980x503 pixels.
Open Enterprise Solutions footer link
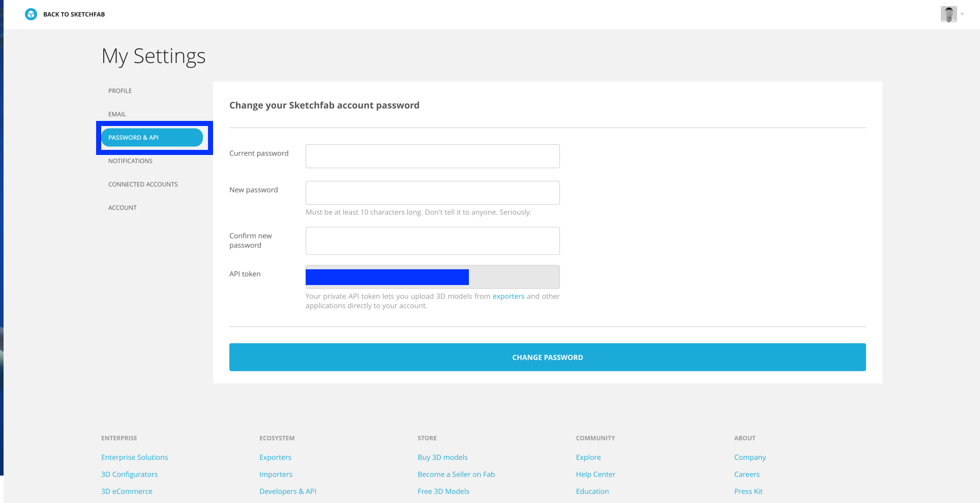coord(134,457)
